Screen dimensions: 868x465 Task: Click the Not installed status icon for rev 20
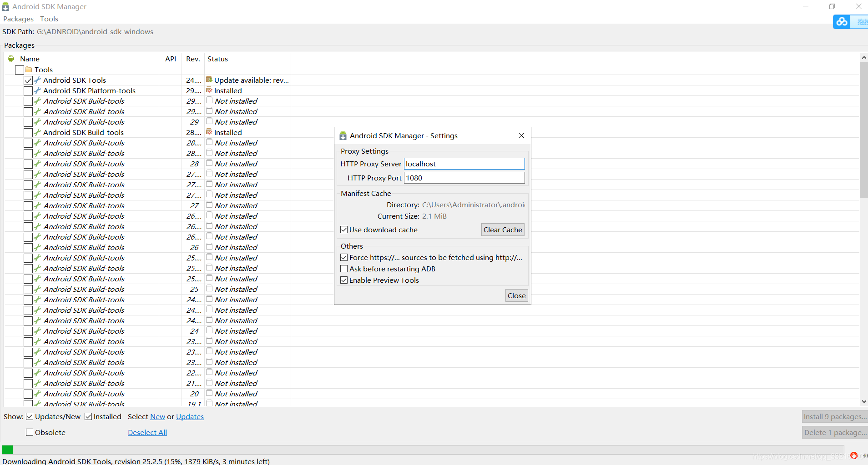[209, 393]
